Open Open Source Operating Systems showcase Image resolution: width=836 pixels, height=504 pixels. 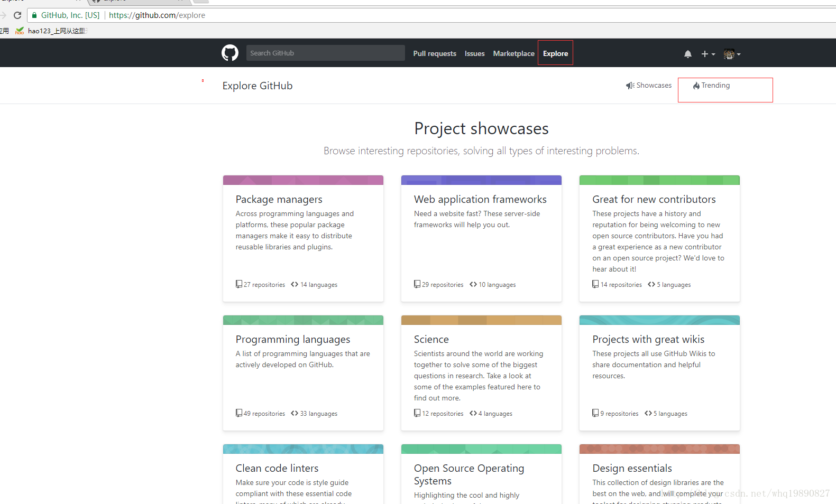point(469,474)
